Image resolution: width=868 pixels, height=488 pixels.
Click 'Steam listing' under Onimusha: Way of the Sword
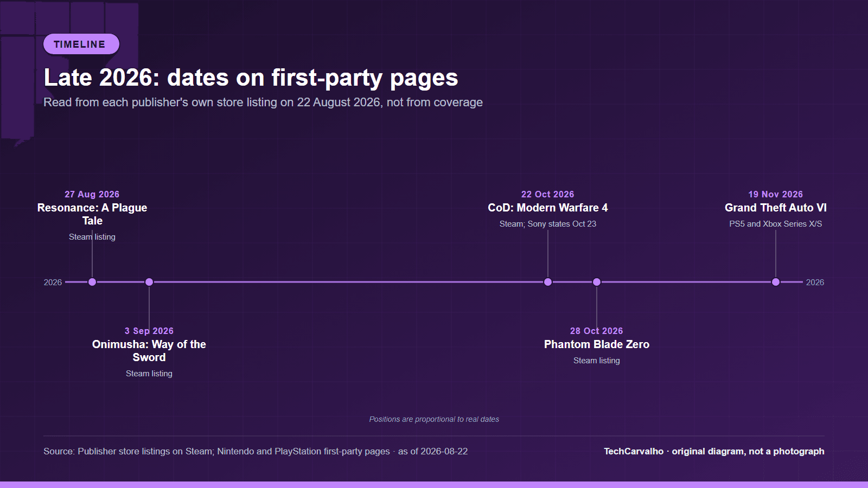149,374
